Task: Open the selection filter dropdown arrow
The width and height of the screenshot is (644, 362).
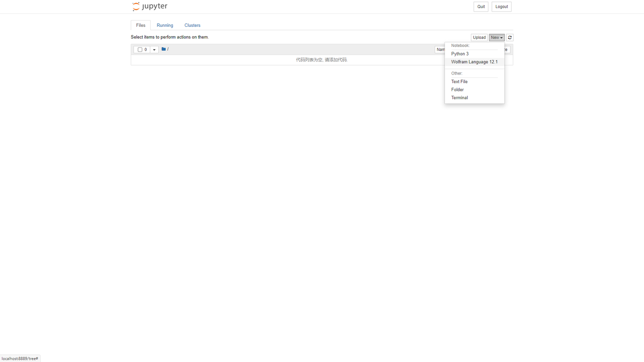Action: (x=154, y=50)
